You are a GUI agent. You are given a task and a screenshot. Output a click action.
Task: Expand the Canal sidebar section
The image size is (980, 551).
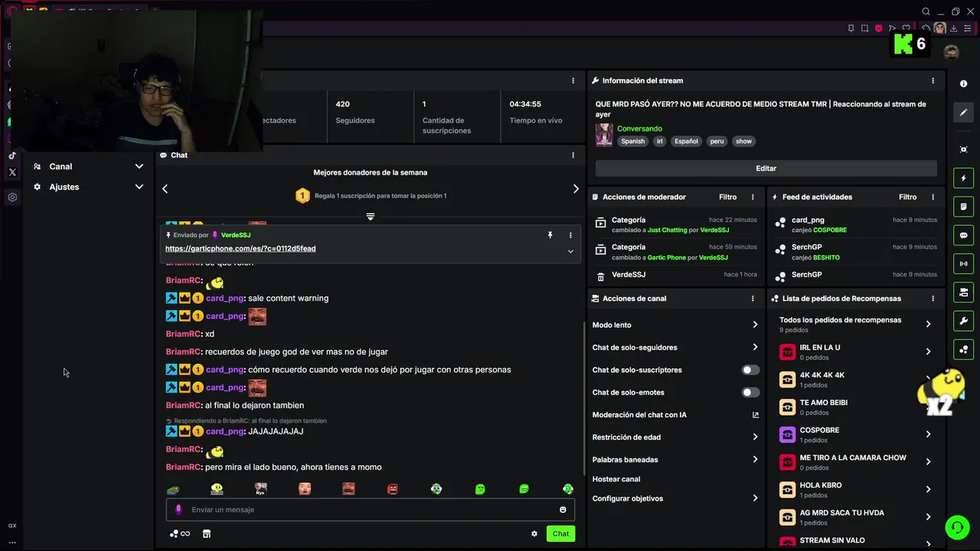(x=88, y=166)
